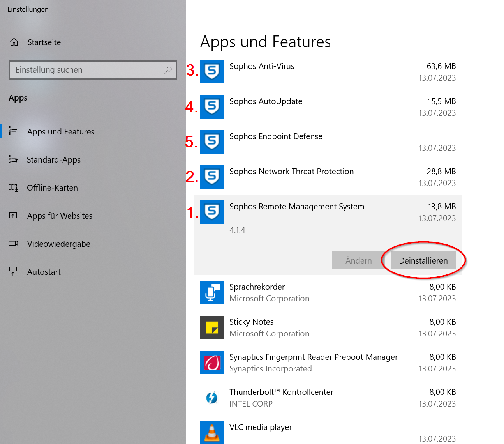Viewport: 504px width, 444px height.
Task: Click the Sticky Notes icon
Action: (211, 327)
